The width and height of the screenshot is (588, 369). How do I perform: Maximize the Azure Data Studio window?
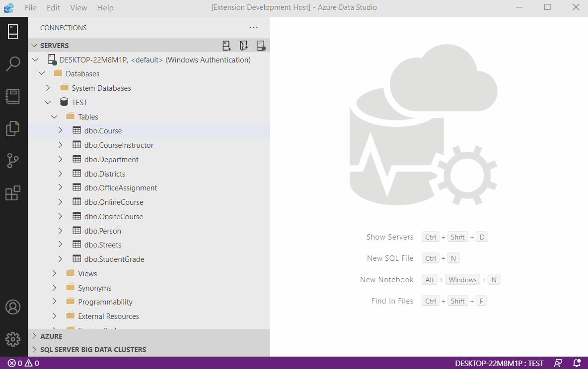point(547,7)
